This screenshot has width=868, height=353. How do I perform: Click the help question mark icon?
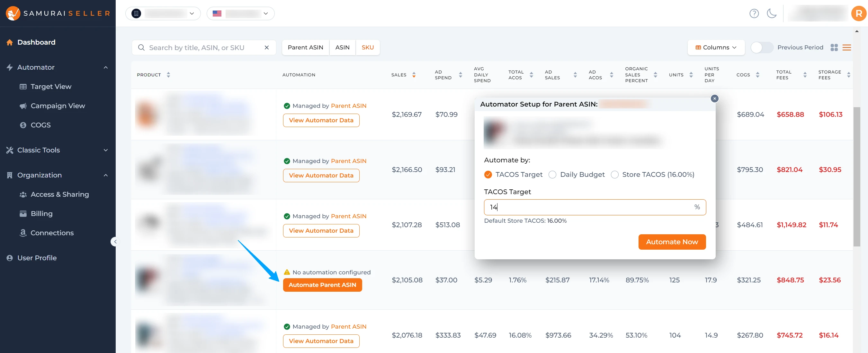(753, 13)
